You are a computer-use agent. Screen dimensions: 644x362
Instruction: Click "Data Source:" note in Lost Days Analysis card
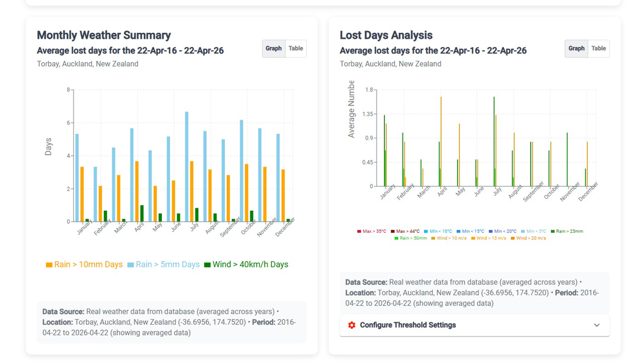(366, 282)
